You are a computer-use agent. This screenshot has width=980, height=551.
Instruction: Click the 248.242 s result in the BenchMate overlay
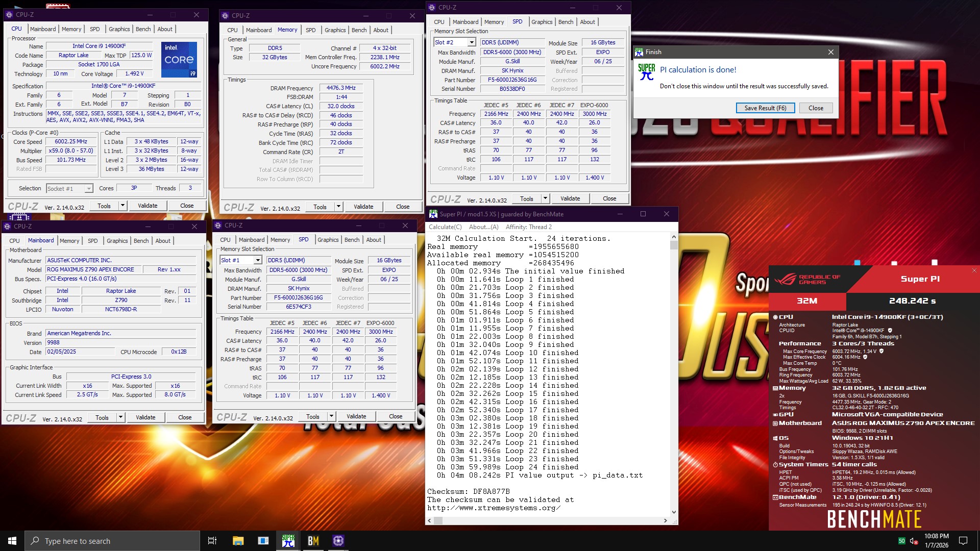pyautogui.click(x=912, y=301)
